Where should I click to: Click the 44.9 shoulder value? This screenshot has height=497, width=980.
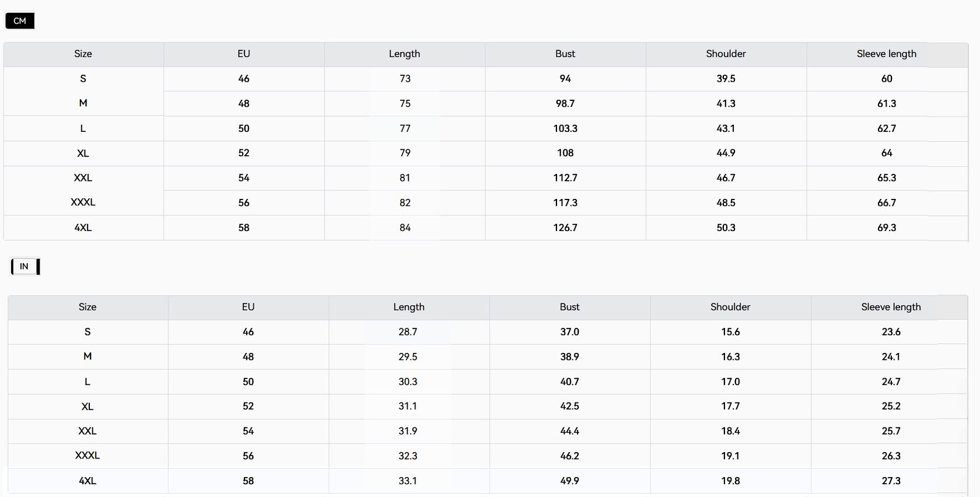pyautogui.click(x=726, y=153)
